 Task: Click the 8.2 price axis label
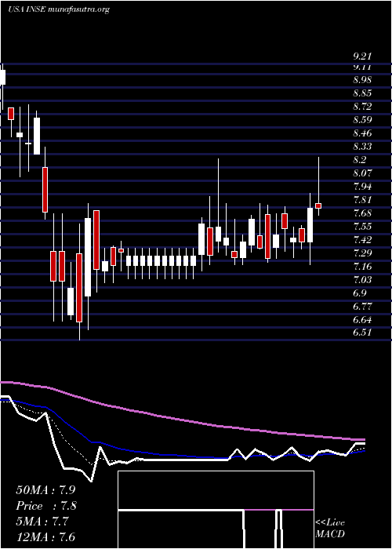click(360, 160)
